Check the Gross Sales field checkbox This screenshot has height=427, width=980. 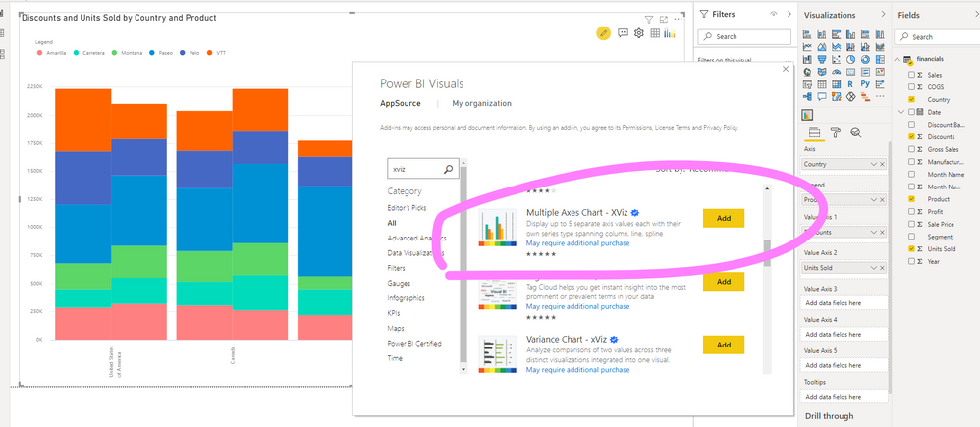tap(911, 149)
